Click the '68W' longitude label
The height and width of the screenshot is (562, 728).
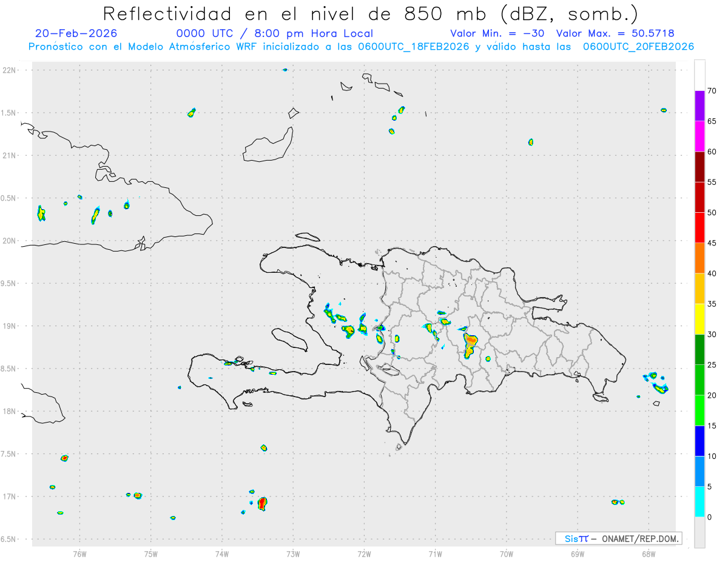[x=648, y=554]
